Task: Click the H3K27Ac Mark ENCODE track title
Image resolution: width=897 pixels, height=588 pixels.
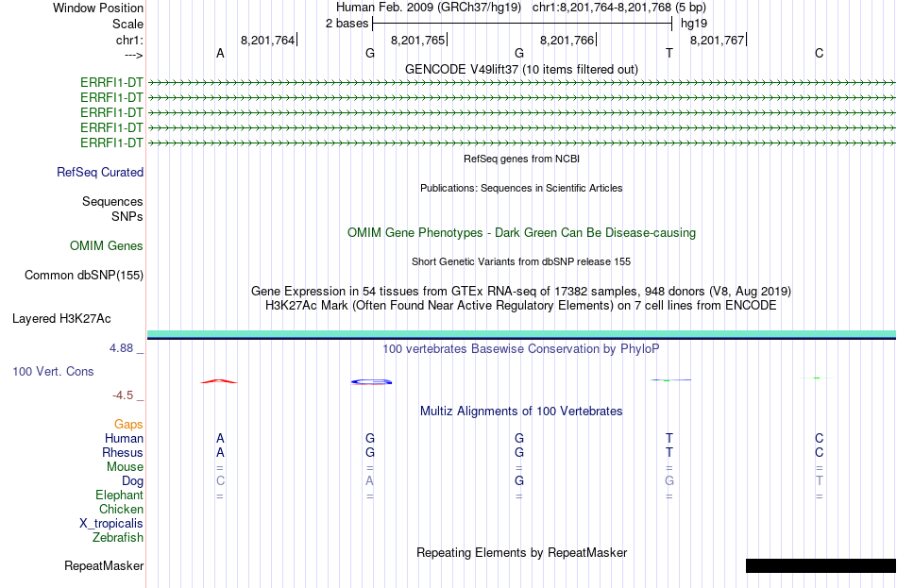Action: (x=521, y=306)
